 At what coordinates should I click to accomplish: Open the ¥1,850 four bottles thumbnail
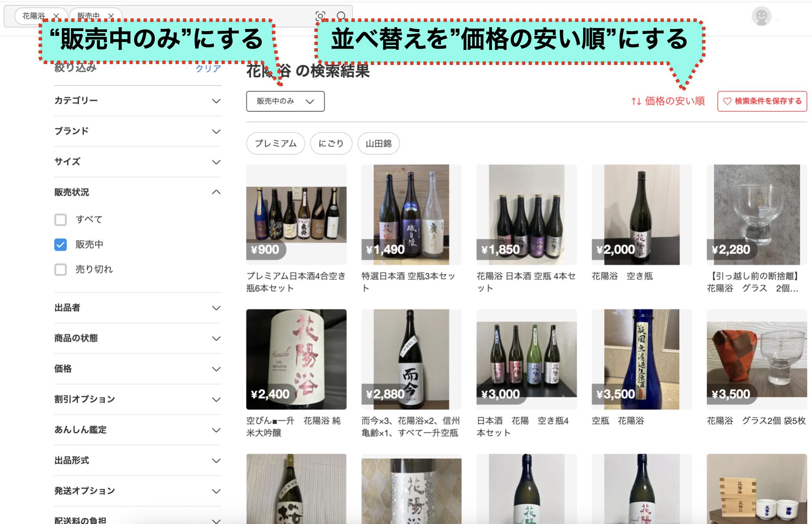(527, 215)
